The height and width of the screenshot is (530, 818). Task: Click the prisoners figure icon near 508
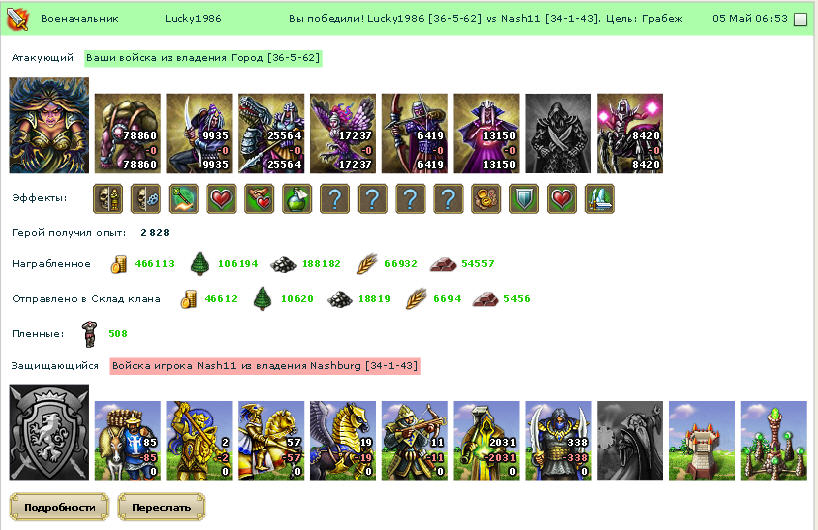pos(90,334)
